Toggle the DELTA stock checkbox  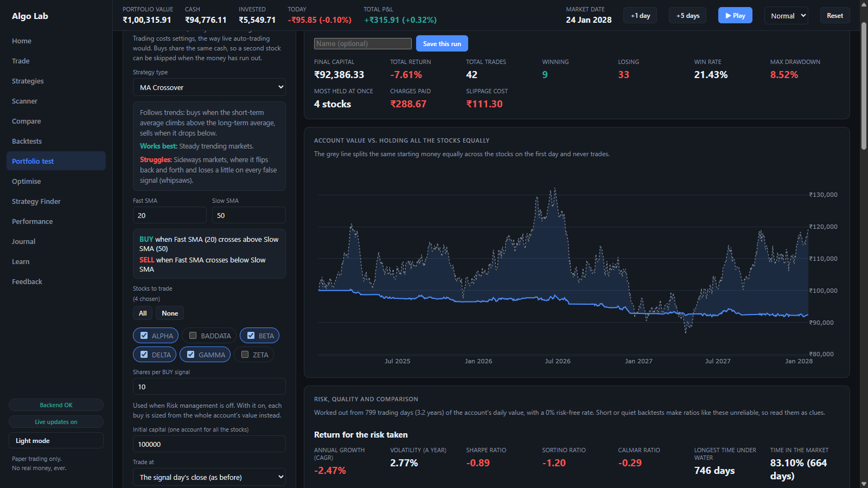[x=144, y=355]
